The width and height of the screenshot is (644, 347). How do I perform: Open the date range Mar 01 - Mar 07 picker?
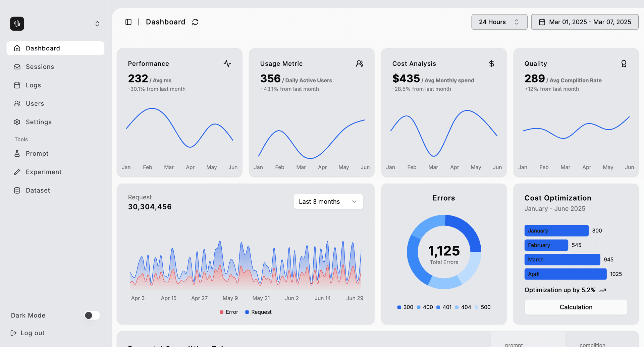585,22
